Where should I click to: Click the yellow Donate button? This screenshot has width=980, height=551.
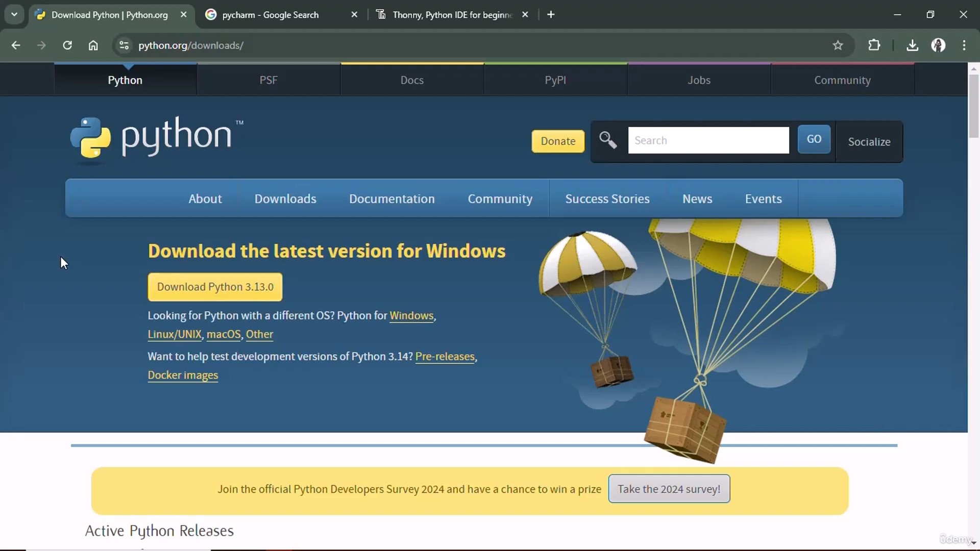[558, 141]
